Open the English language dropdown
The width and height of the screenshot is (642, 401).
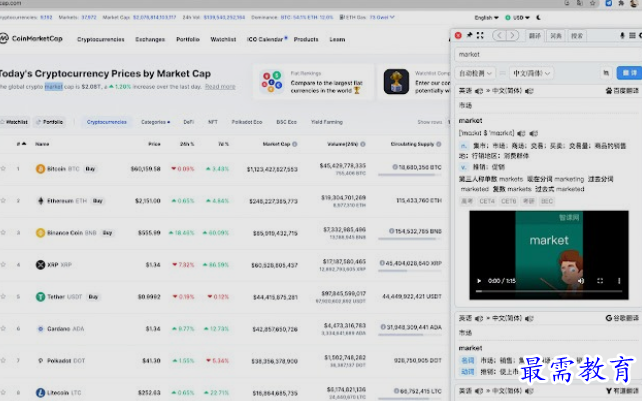[x=486, y=18]
